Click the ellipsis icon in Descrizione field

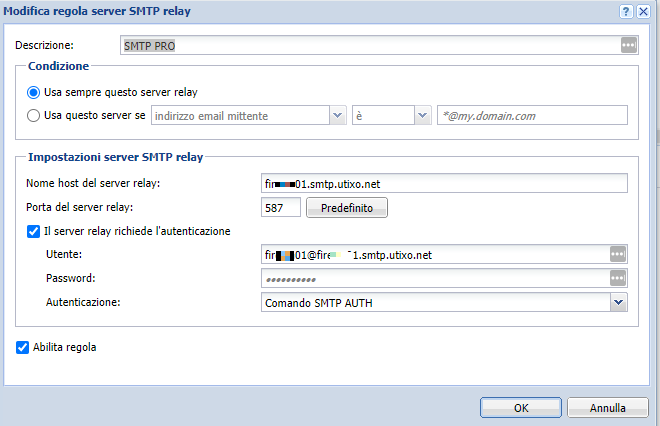628,45
